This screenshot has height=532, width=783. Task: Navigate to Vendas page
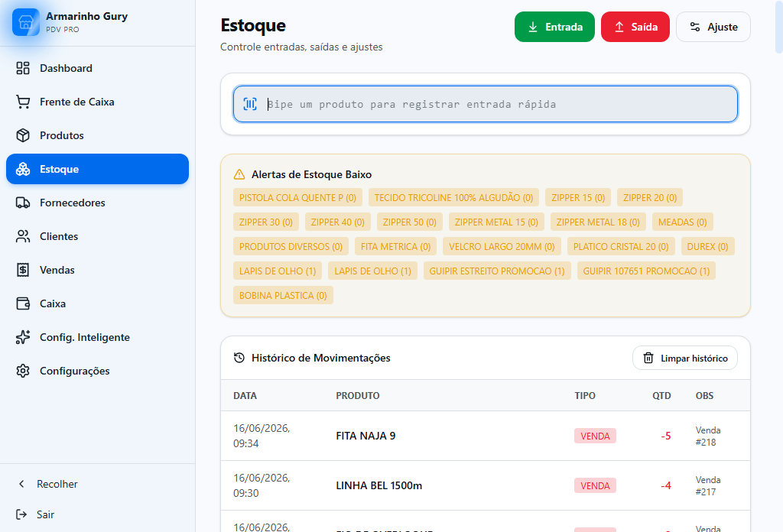pos(97,270)
